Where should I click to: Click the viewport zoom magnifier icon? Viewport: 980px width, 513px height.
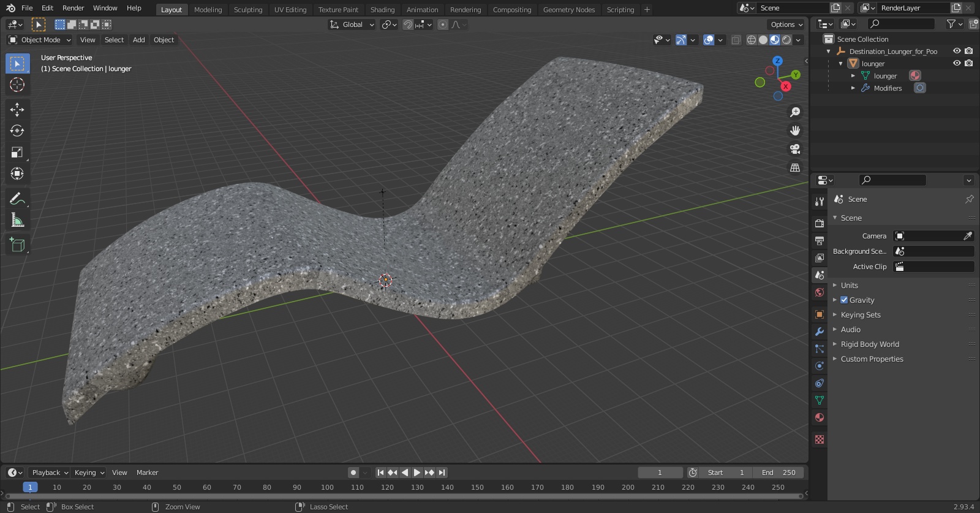(x=795, y=112)
